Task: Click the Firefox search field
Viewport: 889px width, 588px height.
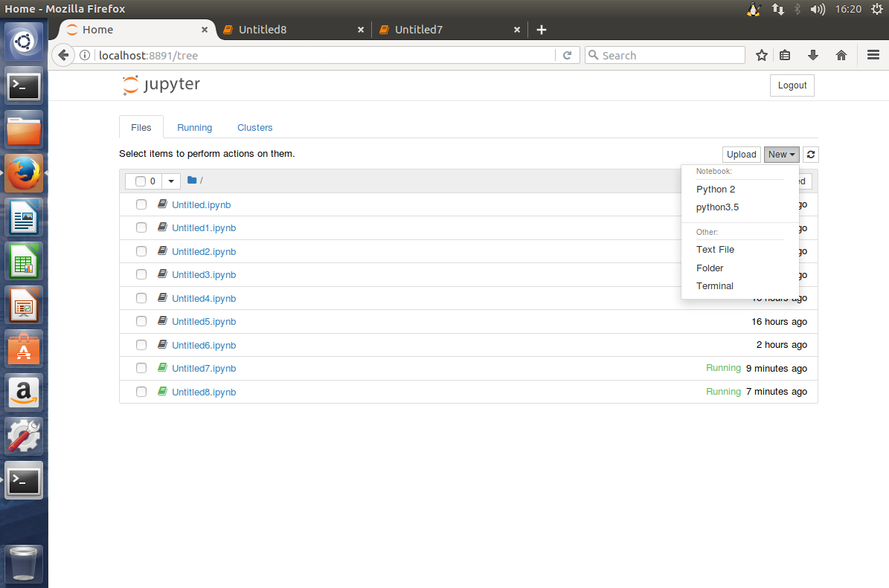Action: pyautogui.click(x=664, y=54)
